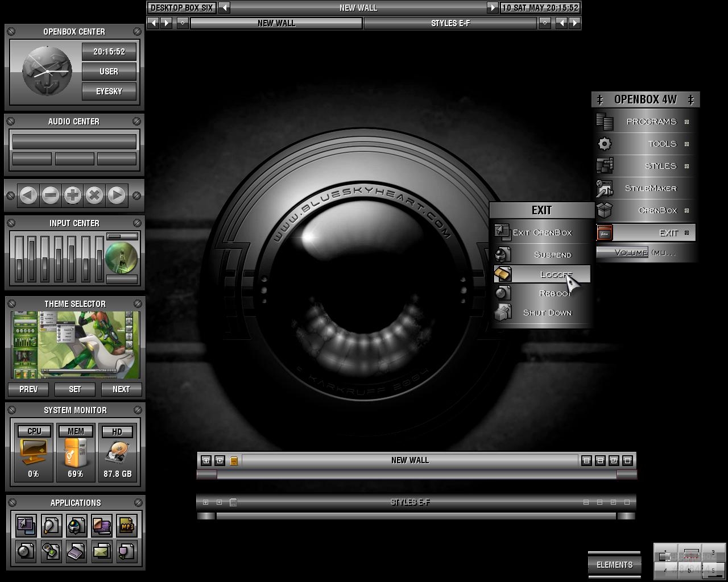Screen dimensions: 728x582
Task: Open the lightbulb document app icon
Action: pyautogui.click(x=51, y=526)
